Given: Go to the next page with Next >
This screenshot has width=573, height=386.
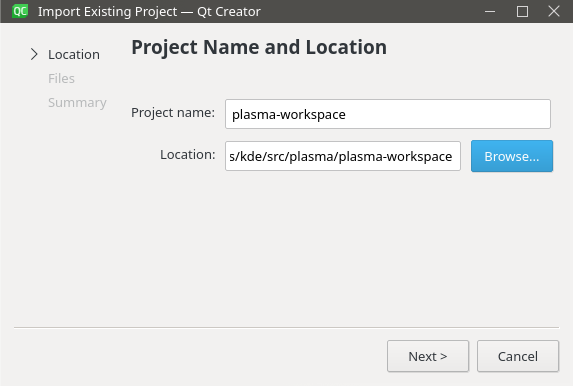Looking at the screenshot, I should 428,356.
